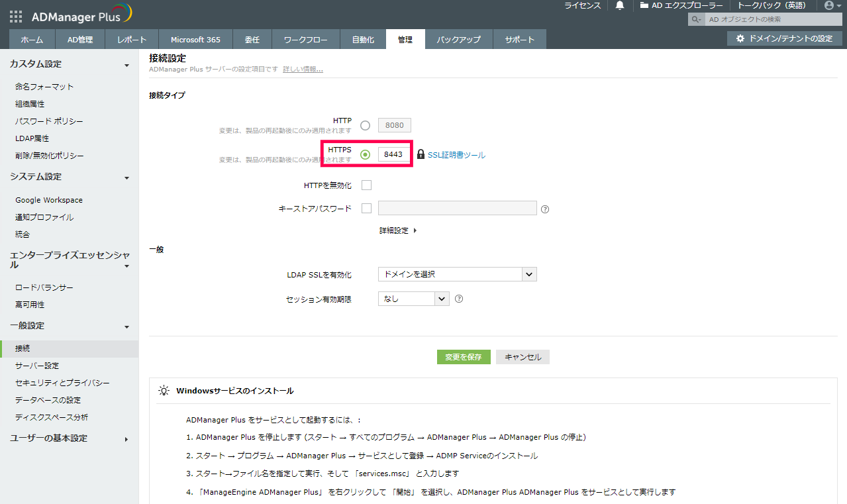Open the notifications bell icon
Viewport: 847px width, 504px height.
(620, 5)
